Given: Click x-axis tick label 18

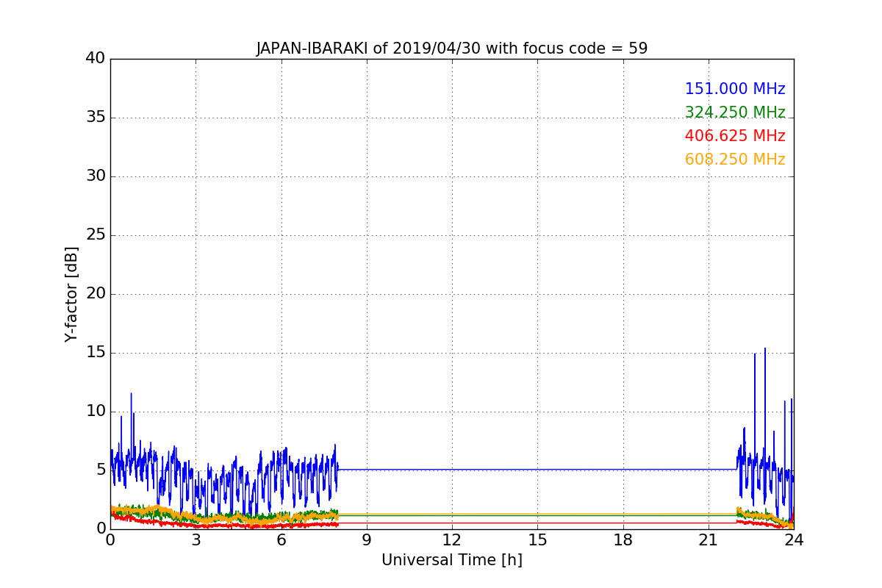Looking at the screenshot, I should [623, 540].
